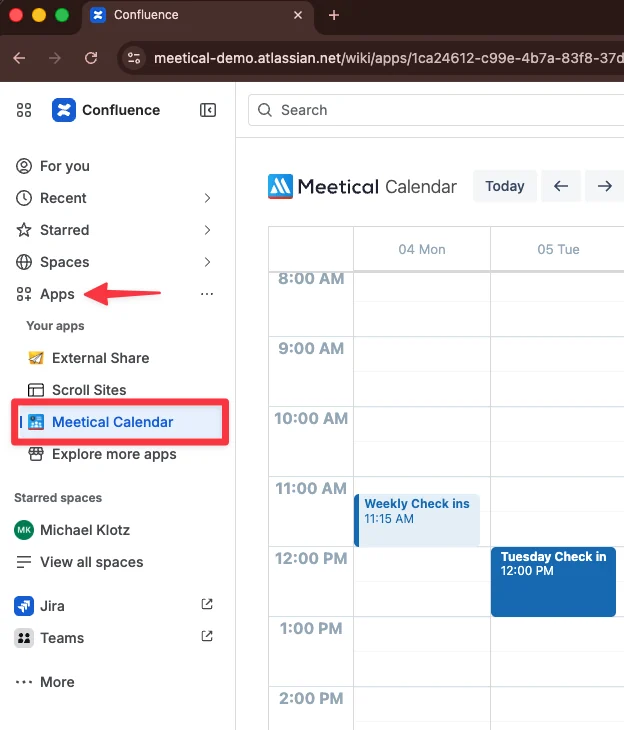Viewport: 624px width, 730px height.
Task: Open Teams external link icon
Action: coord(207,636)
